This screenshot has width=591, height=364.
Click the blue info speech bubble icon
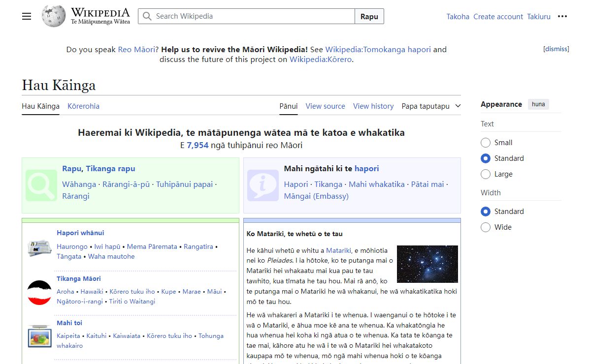(263, 185)
